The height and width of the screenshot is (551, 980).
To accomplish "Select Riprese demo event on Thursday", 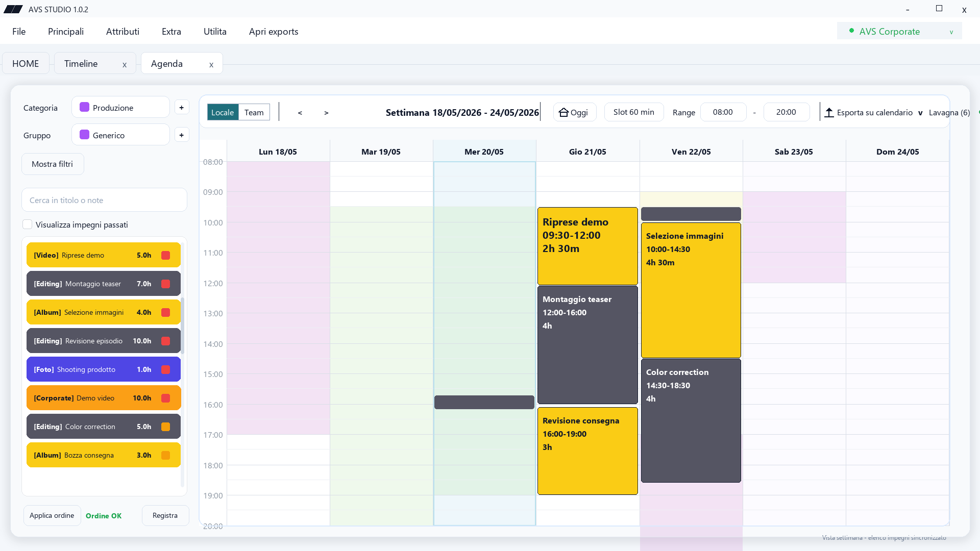I will [x=587, y=246].
